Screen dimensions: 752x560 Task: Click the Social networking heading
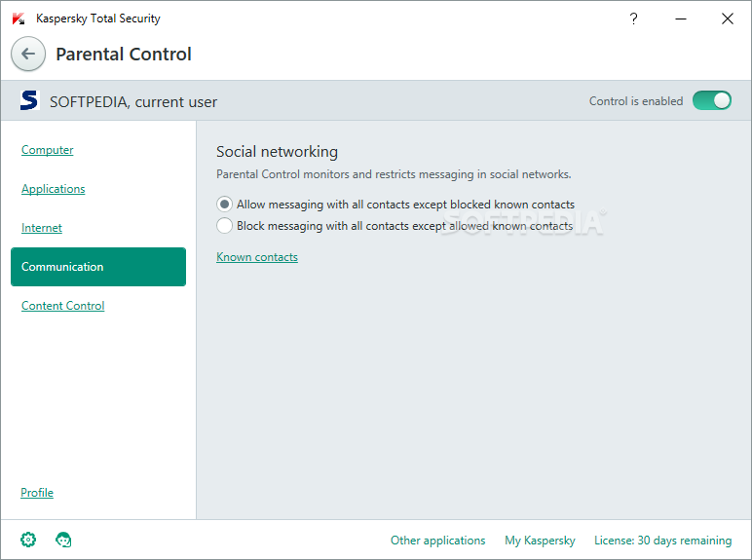[278, 152]
